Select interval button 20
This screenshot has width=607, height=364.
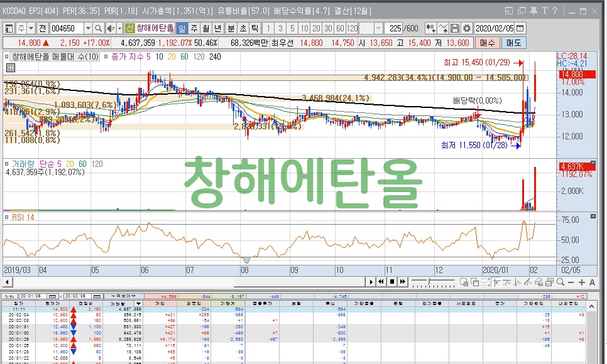[316, 28]
